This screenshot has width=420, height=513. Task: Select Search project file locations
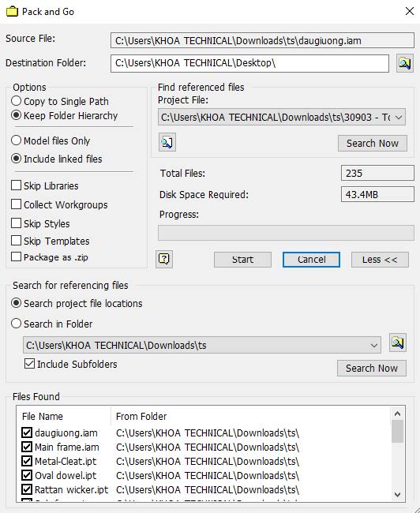(16, 303)
